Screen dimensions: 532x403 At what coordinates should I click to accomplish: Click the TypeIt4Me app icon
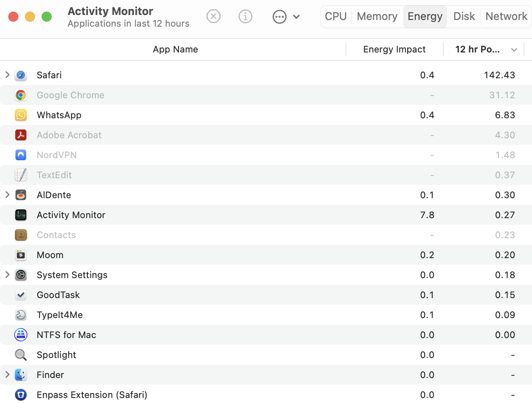[21, 315]
